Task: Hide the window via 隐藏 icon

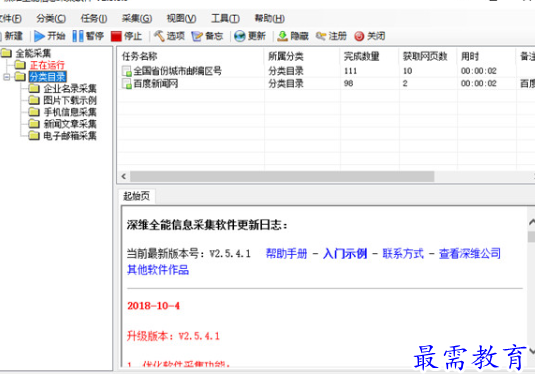Action: pyautogui.click(x=282, y=36)
